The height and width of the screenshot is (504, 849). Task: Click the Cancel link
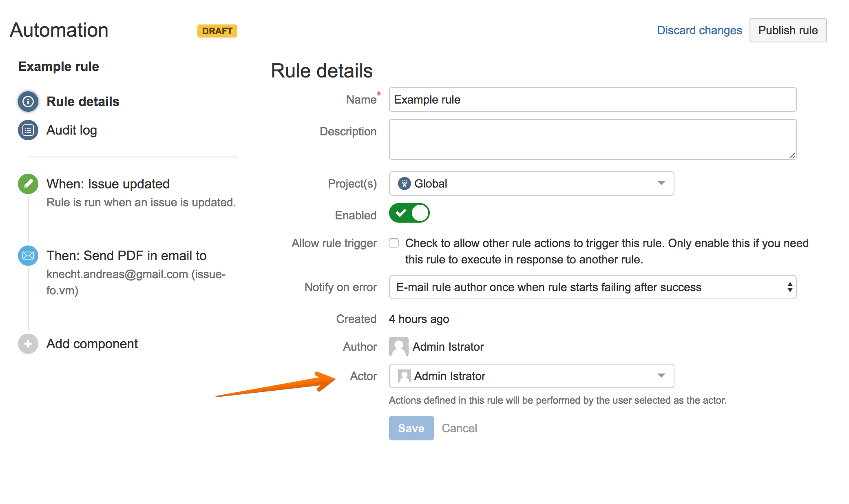click(459, 428)
